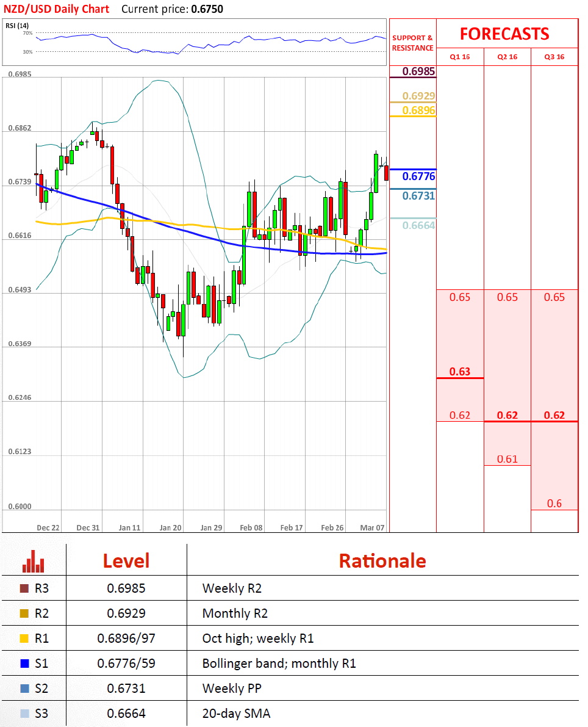Click the 70% RSI level label
The image size is (588, 727).
coord(28,34)
